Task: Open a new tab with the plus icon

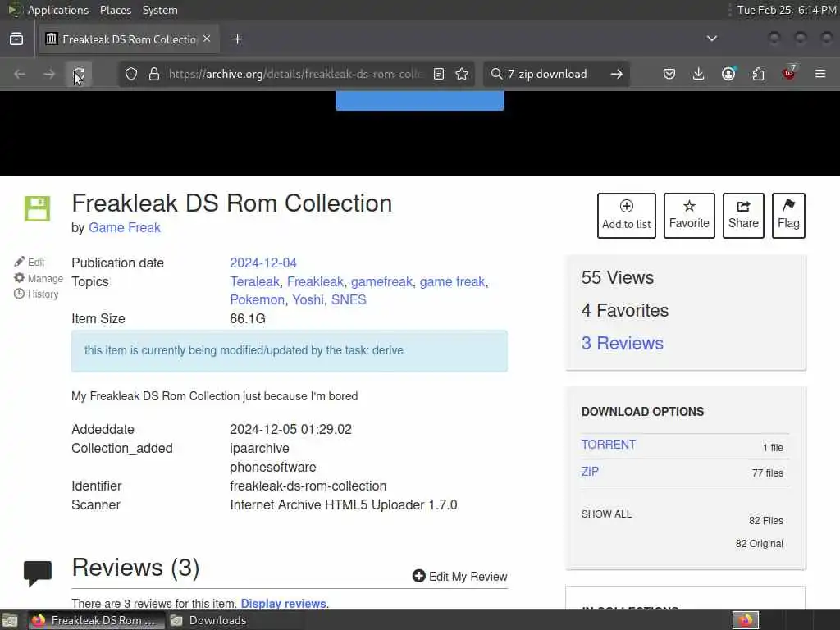Action: pyautogui.click(x=237, y=39)
